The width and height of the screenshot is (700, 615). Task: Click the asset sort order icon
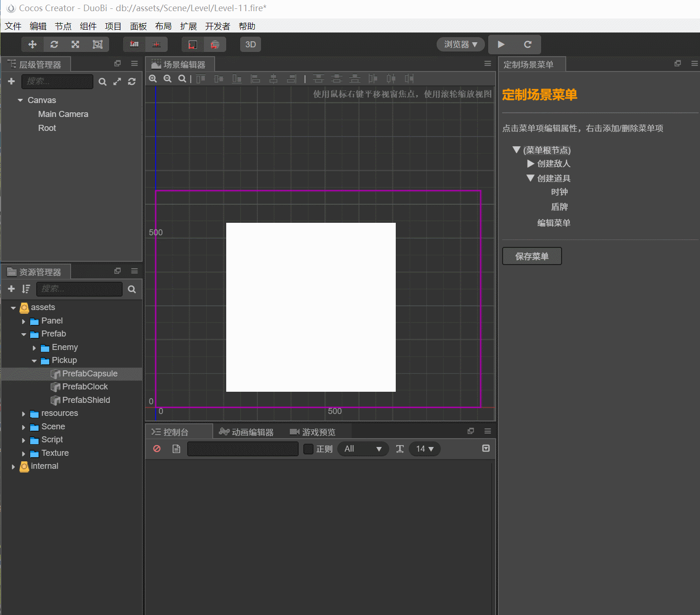(26, 289)
